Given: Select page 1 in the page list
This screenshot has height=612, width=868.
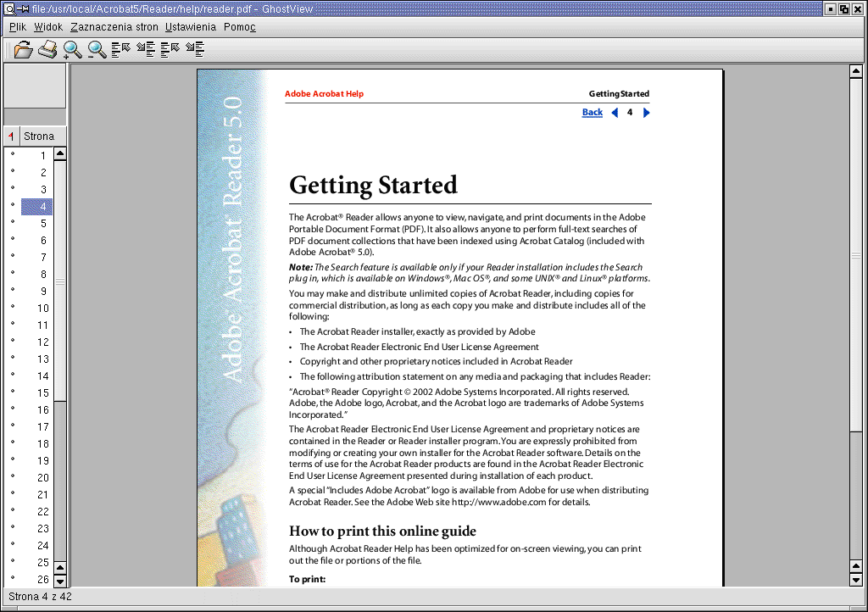Looking at the screenshot, I should tap(37, 155).
